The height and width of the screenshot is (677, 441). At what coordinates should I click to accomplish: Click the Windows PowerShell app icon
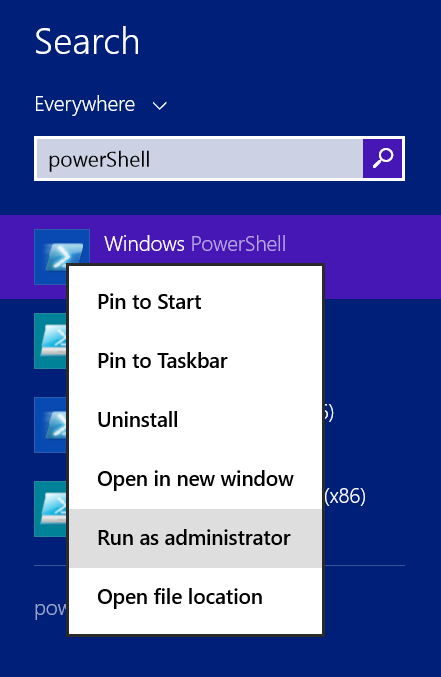click(62, 256)
